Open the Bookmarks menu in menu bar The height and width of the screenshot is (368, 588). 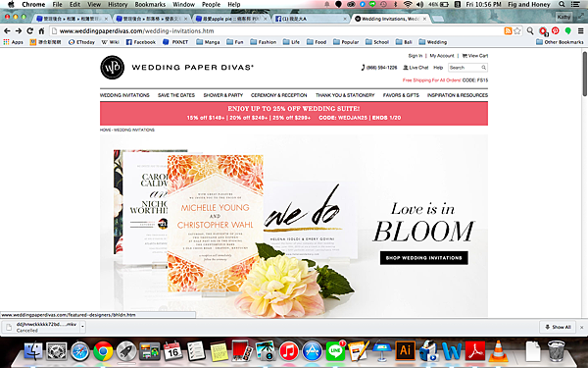[x=150, y=4]
